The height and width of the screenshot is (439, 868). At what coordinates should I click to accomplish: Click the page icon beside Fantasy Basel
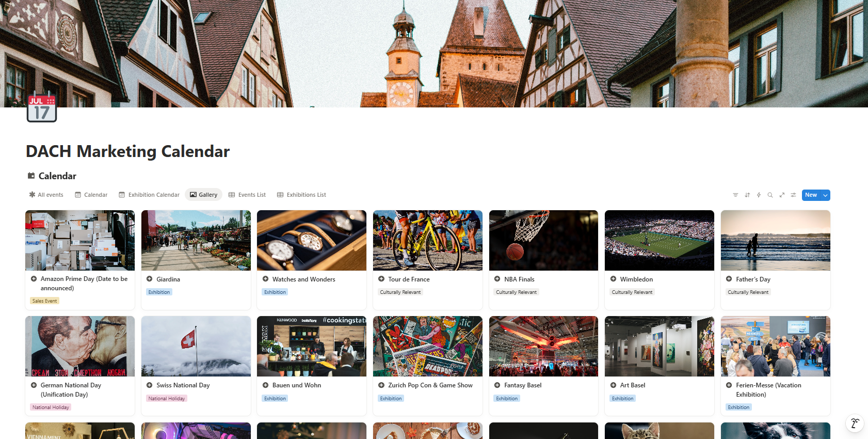click(x=497, y=385)
